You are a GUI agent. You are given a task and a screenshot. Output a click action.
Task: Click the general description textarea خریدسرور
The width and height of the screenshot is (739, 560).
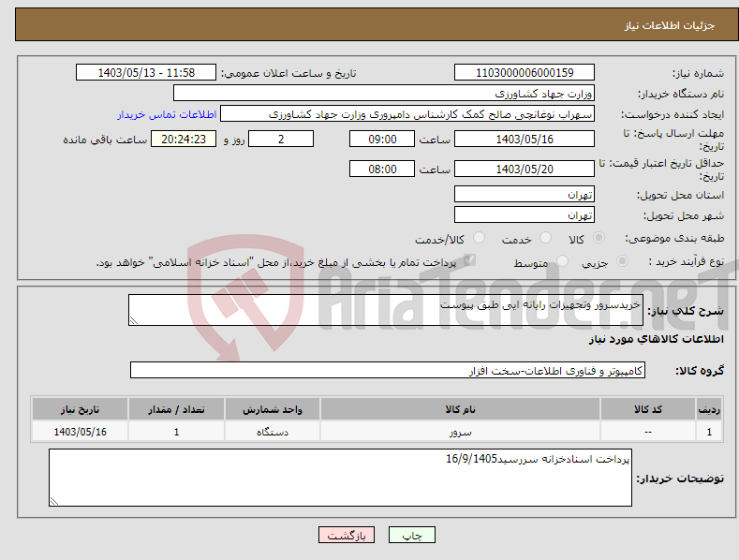[386, 310]
